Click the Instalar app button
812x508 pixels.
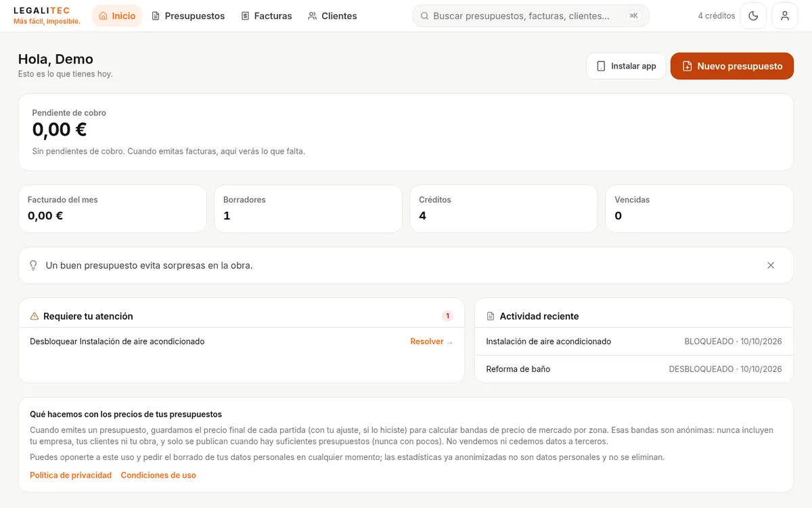[626, 66]
